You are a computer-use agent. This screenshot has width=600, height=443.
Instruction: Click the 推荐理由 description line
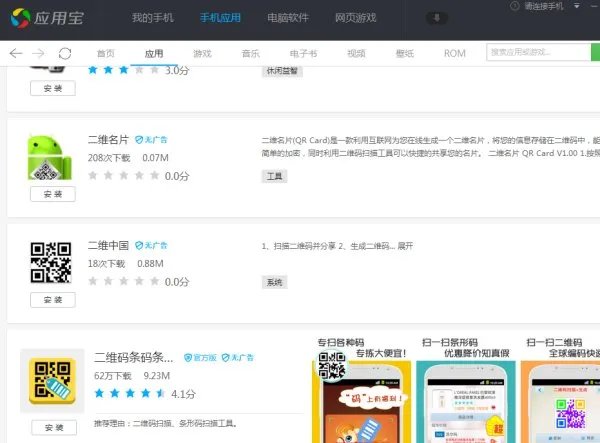pos(165,423)
